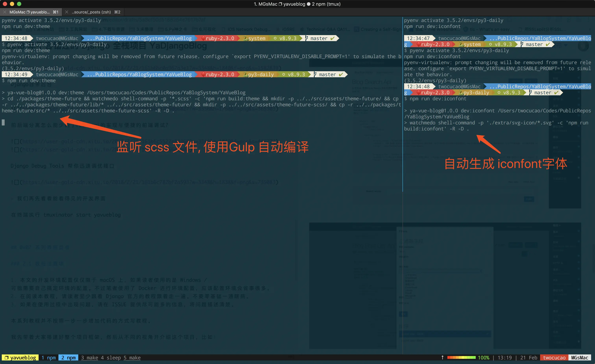This screenshot has height=364, width=595.
Task: Go to tmux window 4 sleep
Action: pyautogui.click(x=111, y=358)
